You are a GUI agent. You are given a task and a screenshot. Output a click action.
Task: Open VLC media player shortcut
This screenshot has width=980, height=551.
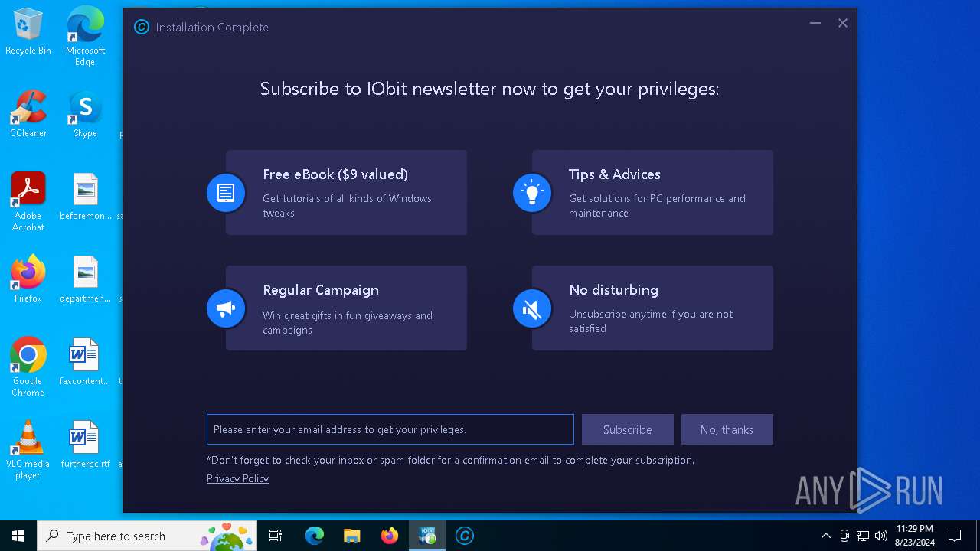[28, 450]
